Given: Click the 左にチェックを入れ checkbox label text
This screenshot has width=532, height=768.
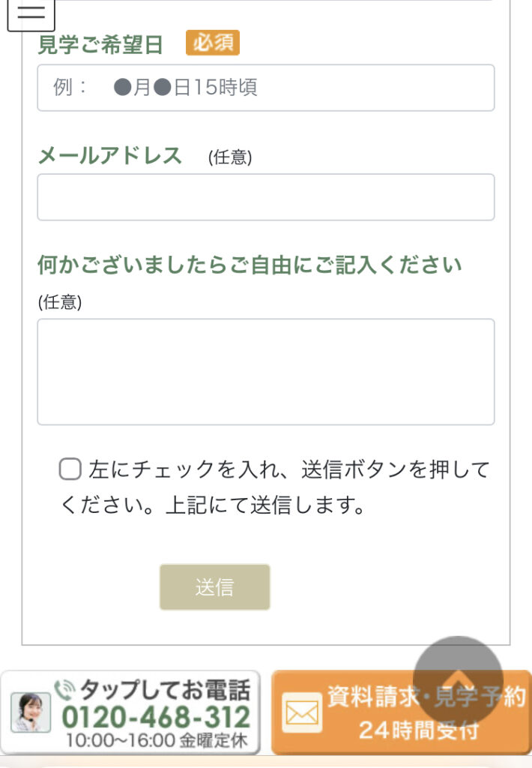Looking at the screenshot, I should (288, 471).
